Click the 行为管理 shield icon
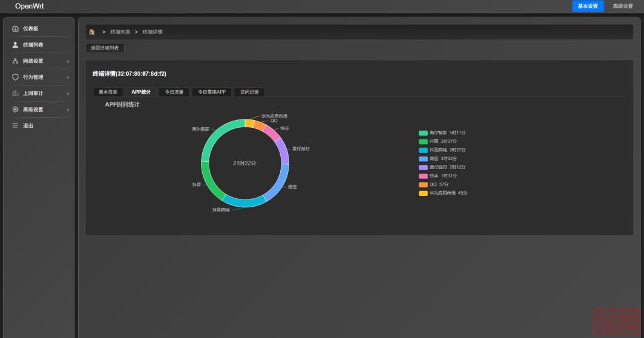This screenshot has height=338, width=644. click(16, 77)
